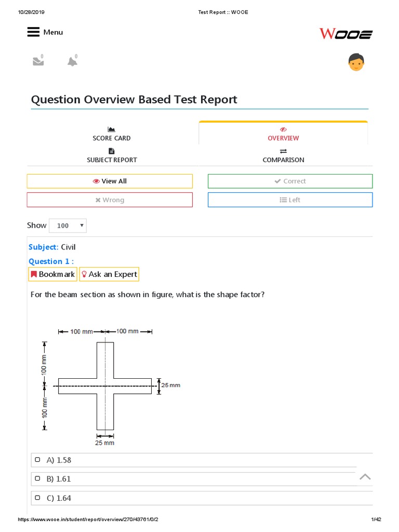The width and height of the screenshot is (399, 532).
Task: Filter by Left questions
Action: (290, 200)
